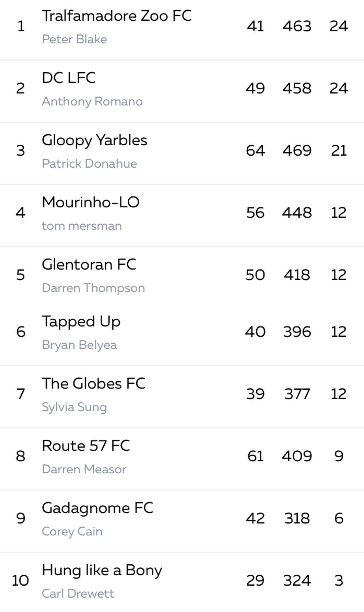Image resolution: width=364 pixels, height=612 pixels.
Task: Select Corey Cain manager name
Action: coord(72,531)
